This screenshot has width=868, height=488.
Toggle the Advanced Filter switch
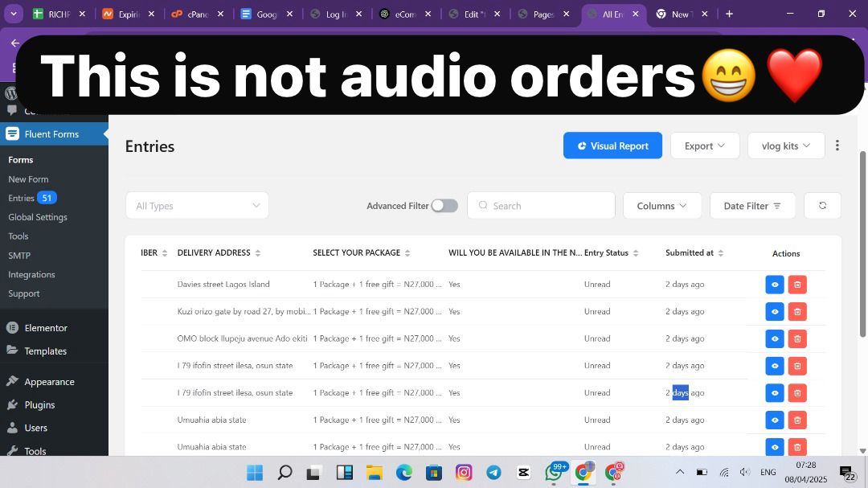(444, 206)
